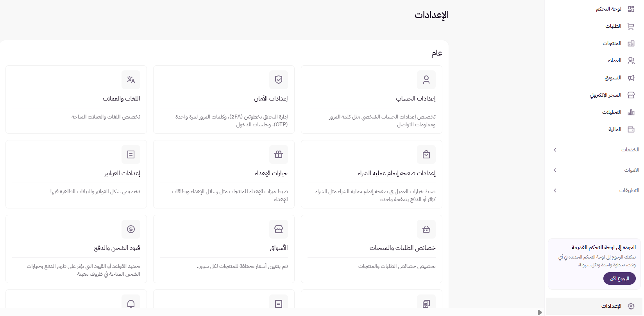Click the الإعدادات gear icon
644x316 pixels.
tap(630, 306)
